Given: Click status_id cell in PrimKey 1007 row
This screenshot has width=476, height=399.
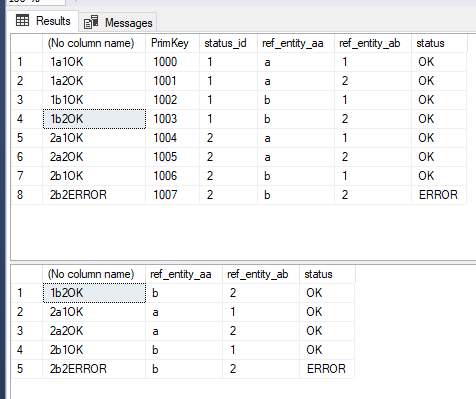Looking at the screenshot, I should [228, 195].
